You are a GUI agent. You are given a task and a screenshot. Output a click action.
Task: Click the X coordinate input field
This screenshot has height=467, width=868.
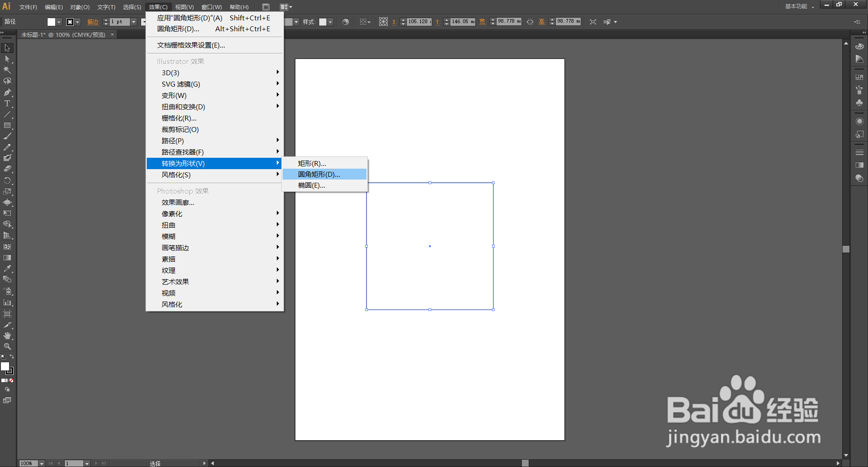419,22
